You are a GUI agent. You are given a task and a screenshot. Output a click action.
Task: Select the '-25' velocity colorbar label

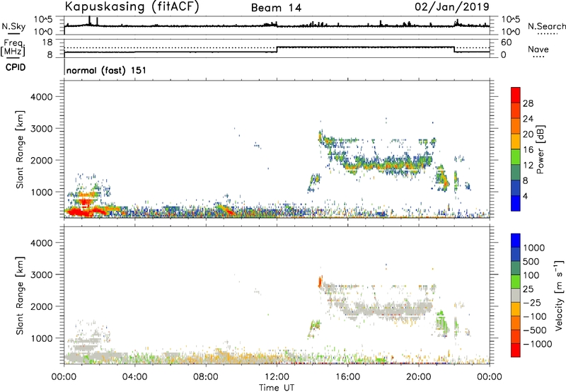tap(533, 302)
